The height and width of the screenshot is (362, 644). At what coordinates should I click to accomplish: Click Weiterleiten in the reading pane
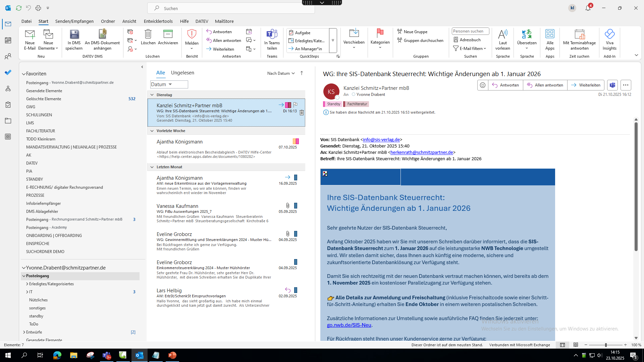point(586,85)
